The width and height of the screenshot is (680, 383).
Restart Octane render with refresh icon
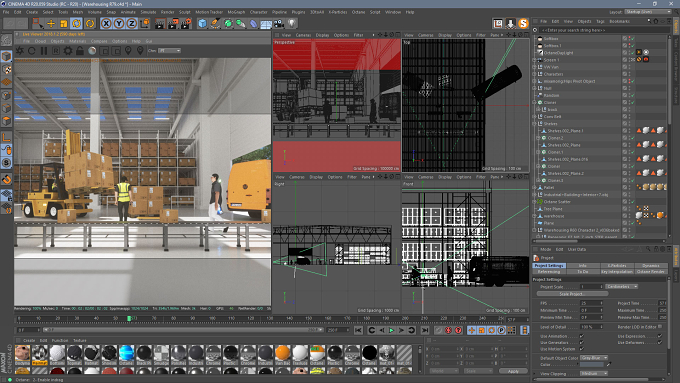pyautogui.click(x=32, y=51)
